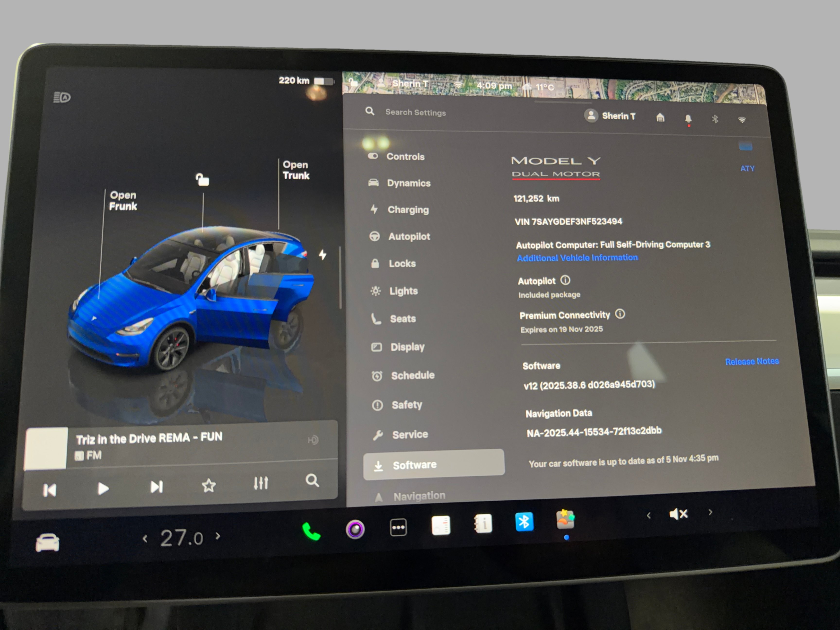The width and height of the screenshot is (840, 630).
Task: Increase the temperature with the right chevron
Action: coord(218,536)
